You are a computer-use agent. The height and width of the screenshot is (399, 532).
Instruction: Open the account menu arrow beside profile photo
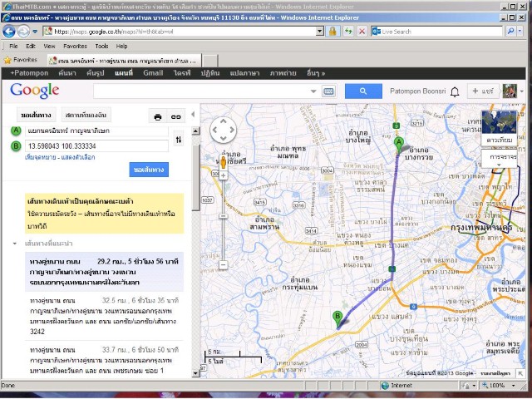(521, 91)
